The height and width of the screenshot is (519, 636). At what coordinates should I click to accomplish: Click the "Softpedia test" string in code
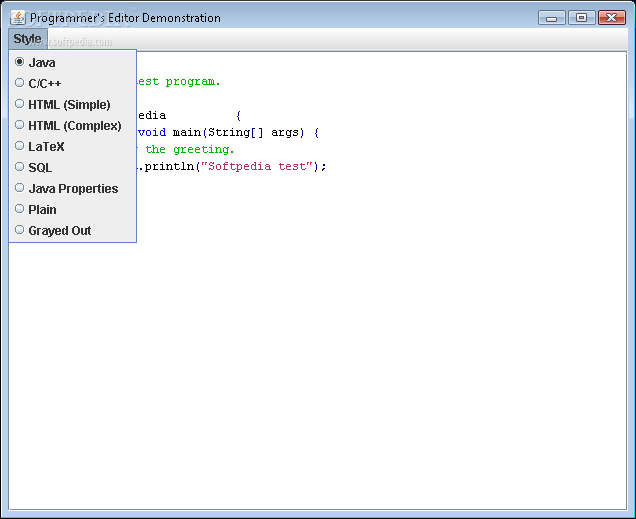[257, 167]
